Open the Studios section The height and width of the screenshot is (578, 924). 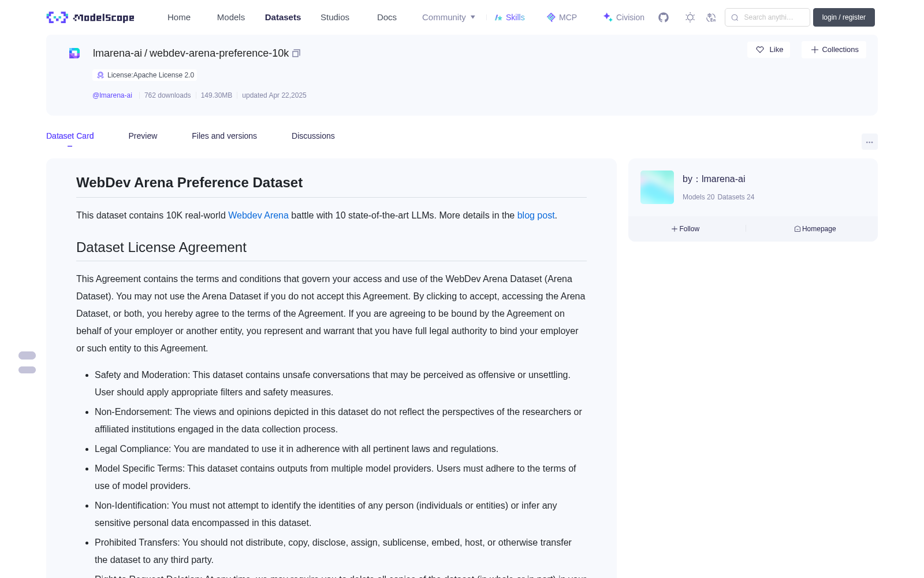click(335, 17)
